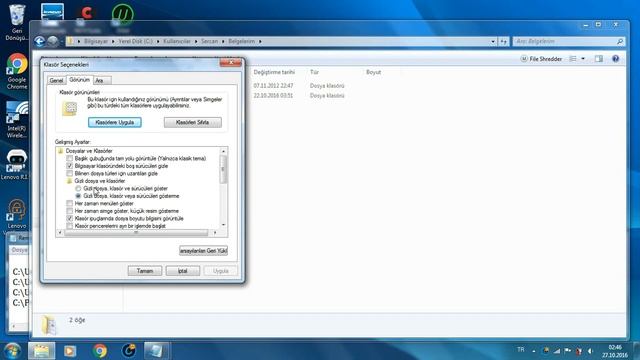Viewport: 640px width, 360px height.
Task: Click the Action Center flag tray icon
Action: [x=568, y=351]
